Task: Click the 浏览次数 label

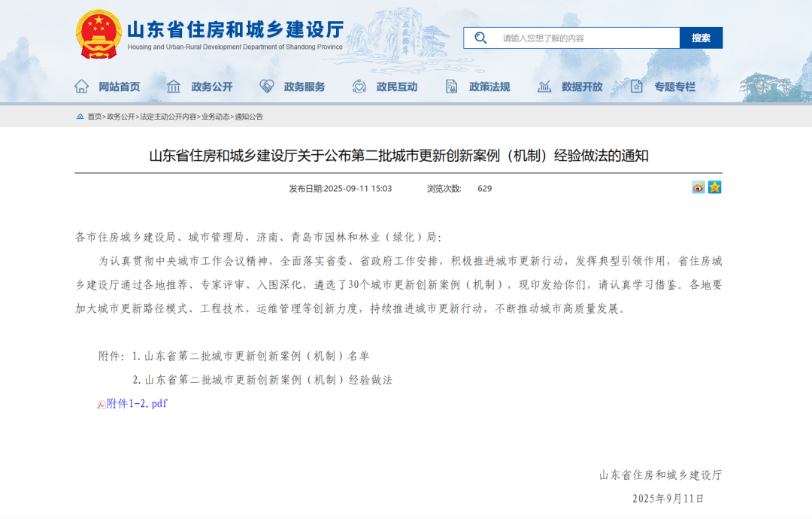Action: 444,189
